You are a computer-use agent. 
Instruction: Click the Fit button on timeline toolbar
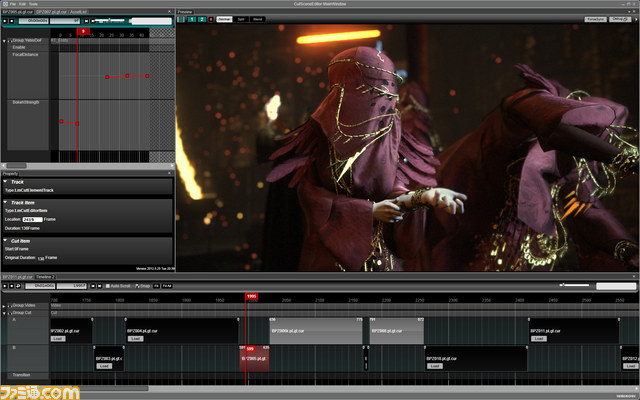(156, 286)
